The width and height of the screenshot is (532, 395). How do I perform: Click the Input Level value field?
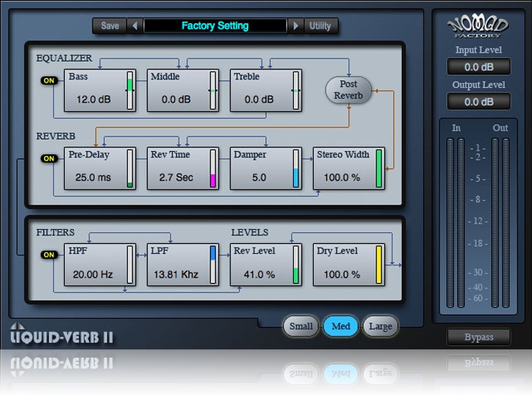tap(478, 66)
